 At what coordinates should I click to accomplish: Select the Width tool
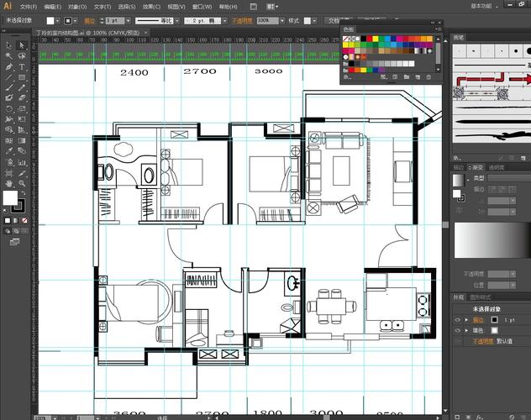[9, 119]
